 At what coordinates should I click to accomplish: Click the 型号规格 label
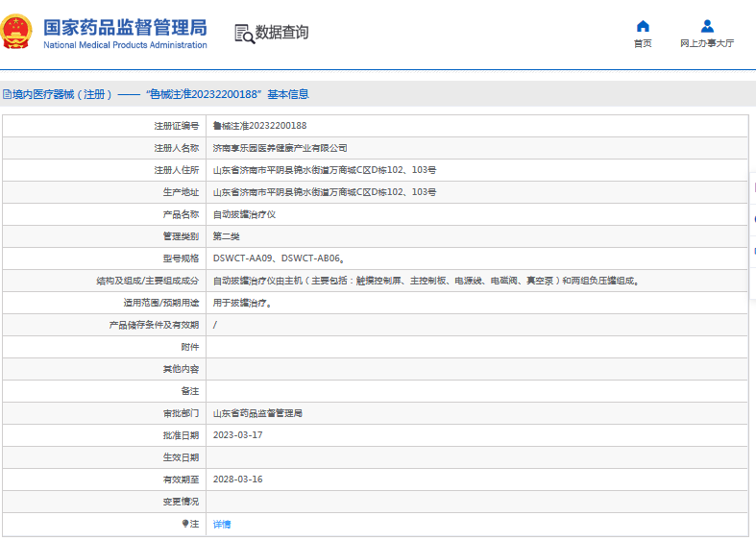[181, 258]
